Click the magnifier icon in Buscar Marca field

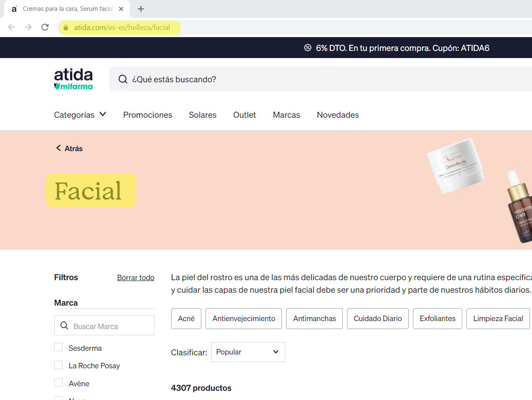(64, 326)
